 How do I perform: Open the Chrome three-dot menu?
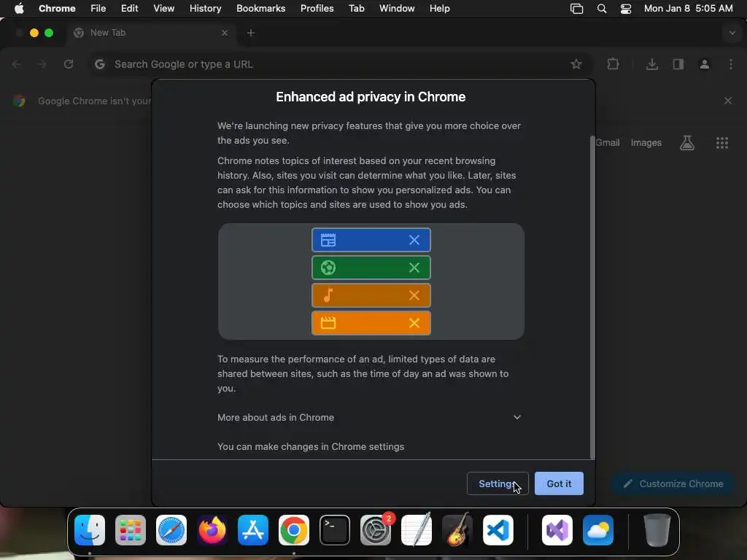[x=731, y=64]
